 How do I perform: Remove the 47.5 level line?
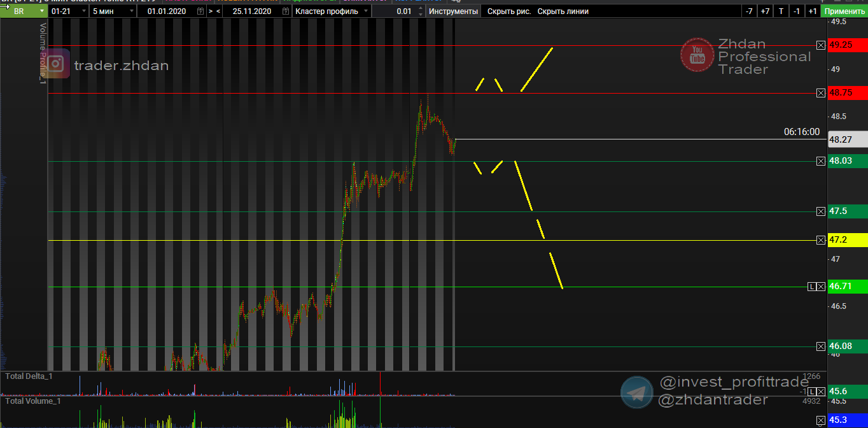821,211
